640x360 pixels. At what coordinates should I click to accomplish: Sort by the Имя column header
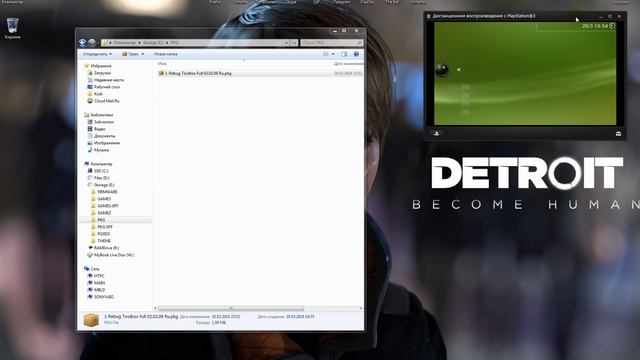(x=162, y=64)
